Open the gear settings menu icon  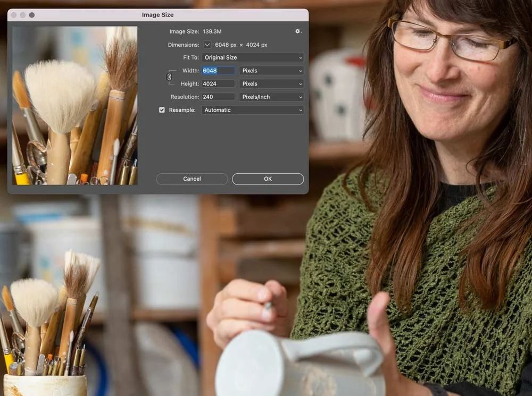pyautogui.click(x=298, y=31)
